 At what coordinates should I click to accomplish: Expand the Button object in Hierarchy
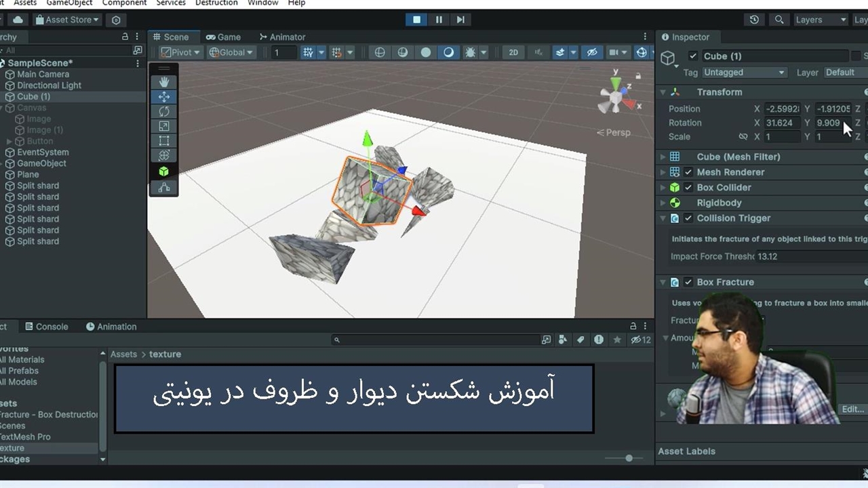pos(9,141)
